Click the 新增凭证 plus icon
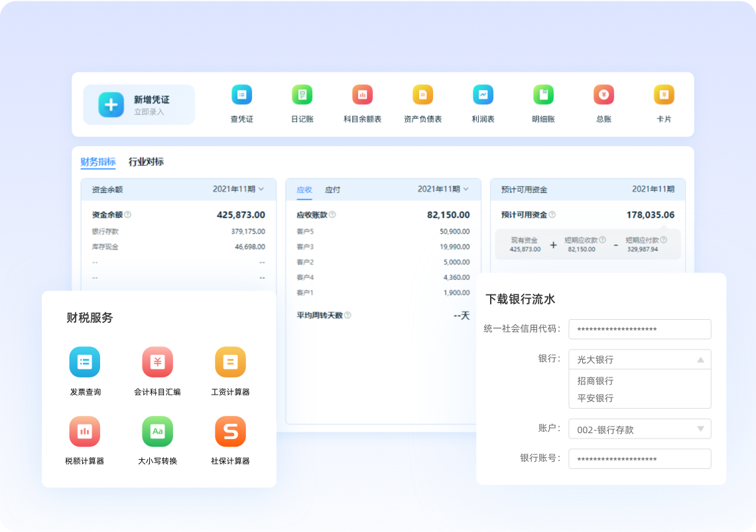The image size is (756, 532). coord(111,105)
